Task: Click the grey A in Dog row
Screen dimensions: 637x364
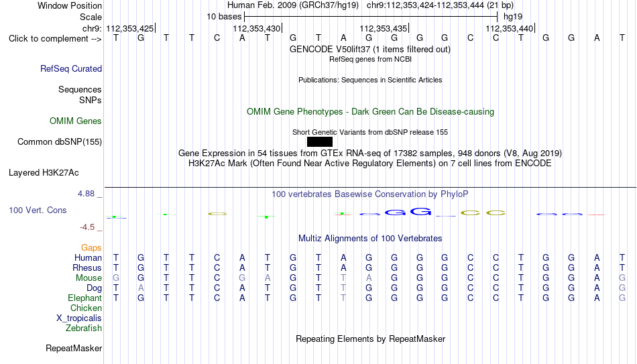Action: pyautogui.click(x=141, y=288)
